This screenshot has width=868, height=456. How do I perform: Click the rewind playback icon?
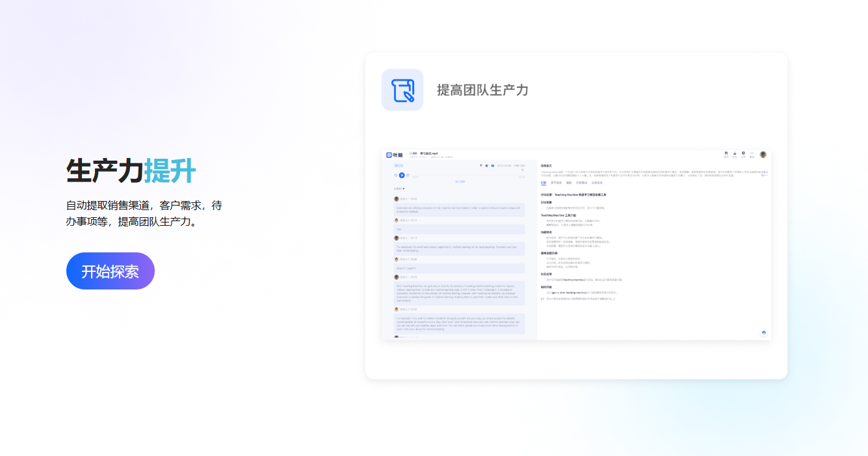pos(396,175)
